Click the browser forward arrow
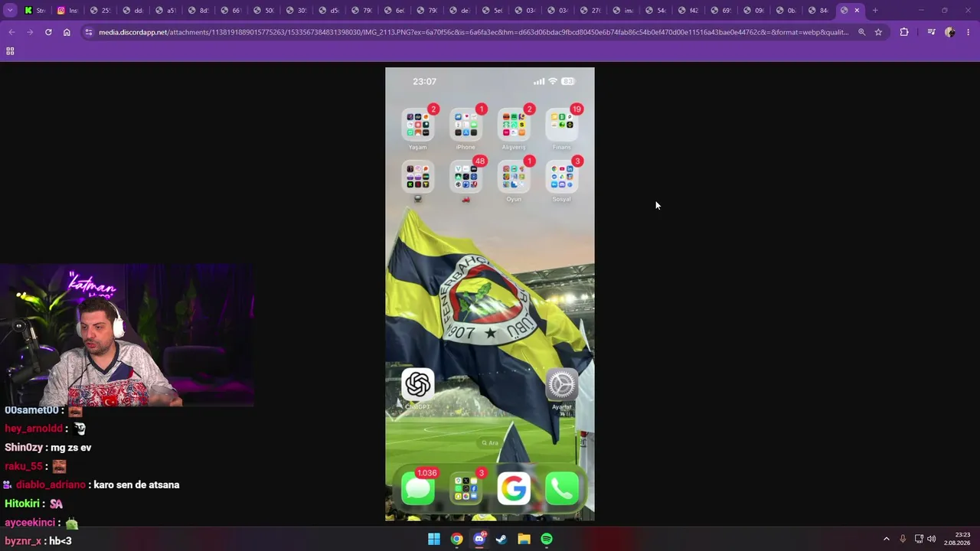 [30, 32]
